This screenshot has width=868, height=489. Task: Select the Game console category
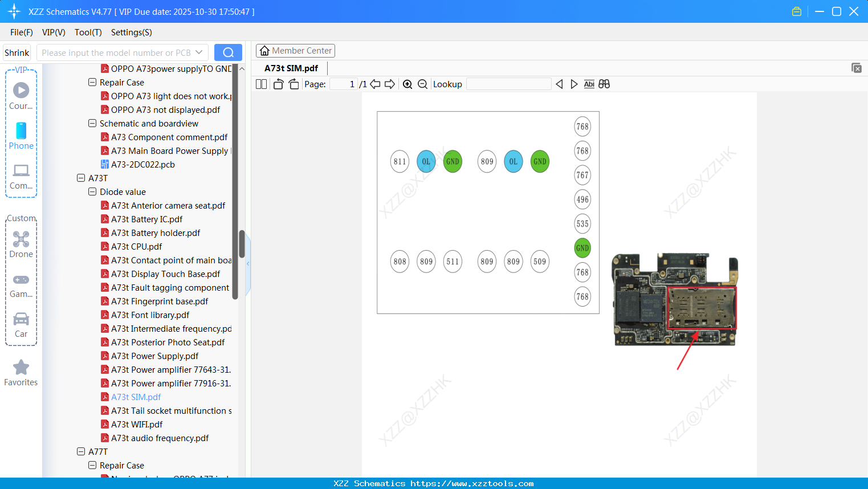[21, 285]
